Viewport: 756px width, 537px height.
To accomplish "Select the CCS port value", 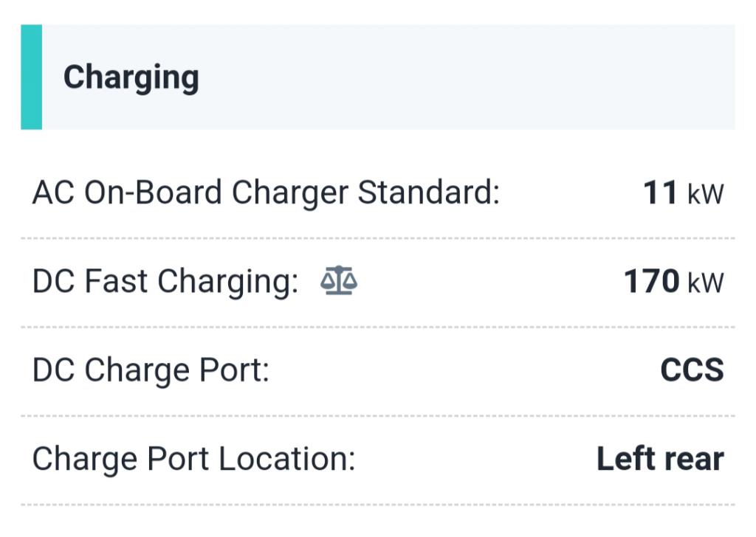I will point(692,370).
